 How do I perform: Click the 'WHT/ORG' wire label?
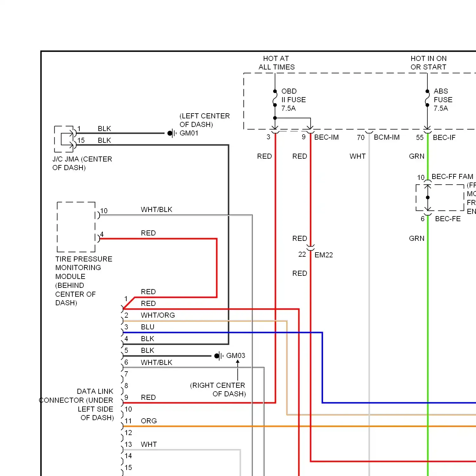158,315
